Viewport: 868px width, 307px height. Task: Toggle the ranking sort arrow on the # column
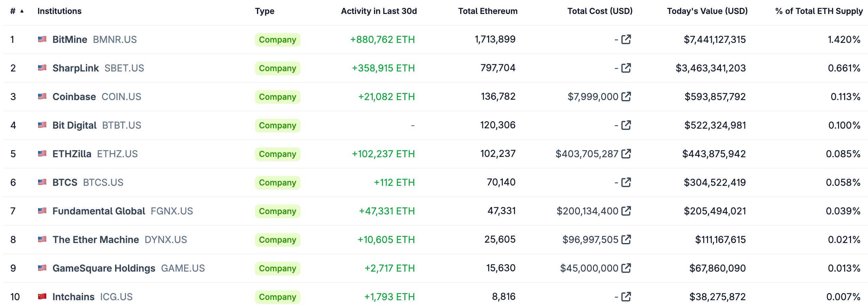[x=21, y=11]
